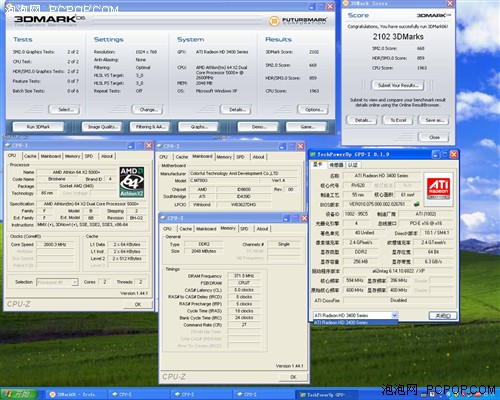Click Options... under Results
The width and height of the screenshot is (500, 400).
click(x=313, y=109)
